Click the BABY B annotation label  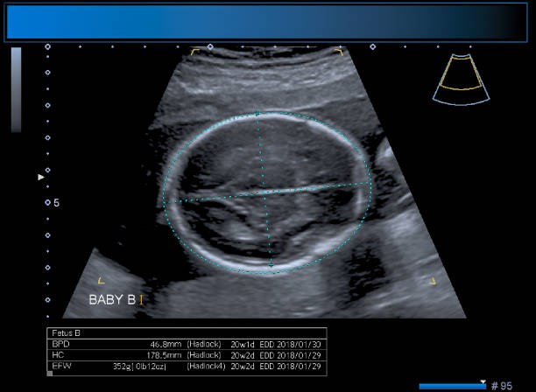pos(112,299)
